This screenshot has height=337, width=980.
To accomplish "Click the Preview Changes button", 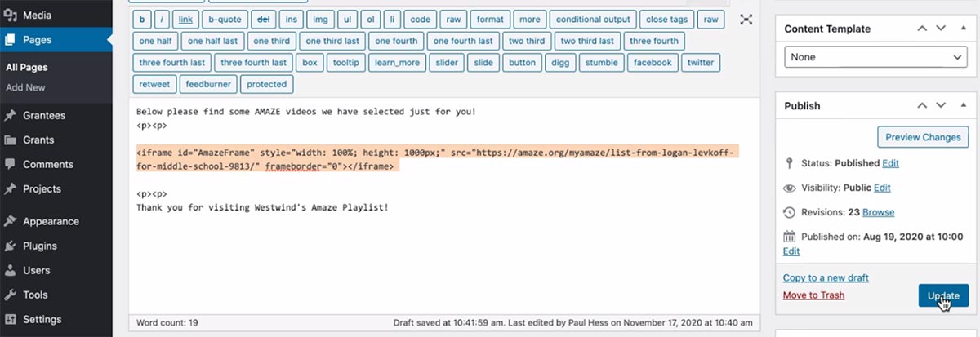I will (922, 137).
